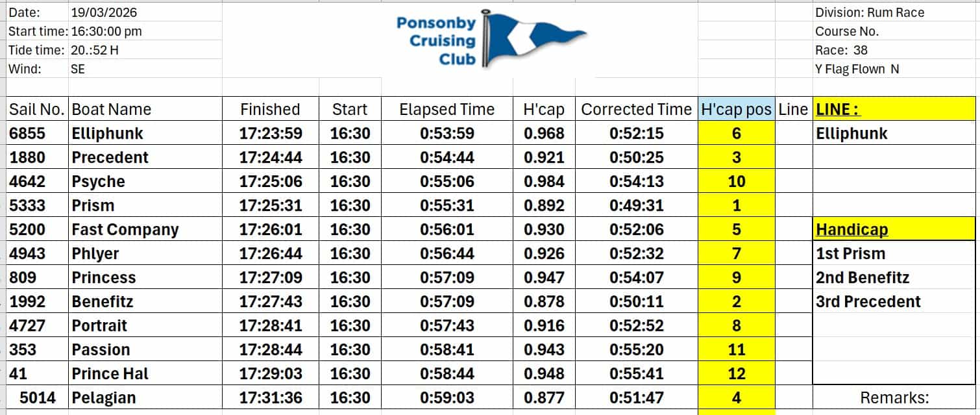This screenshot has width=980, height=415.
Task: Click the "Y Flag Flown N" cell
Action: 857,69
